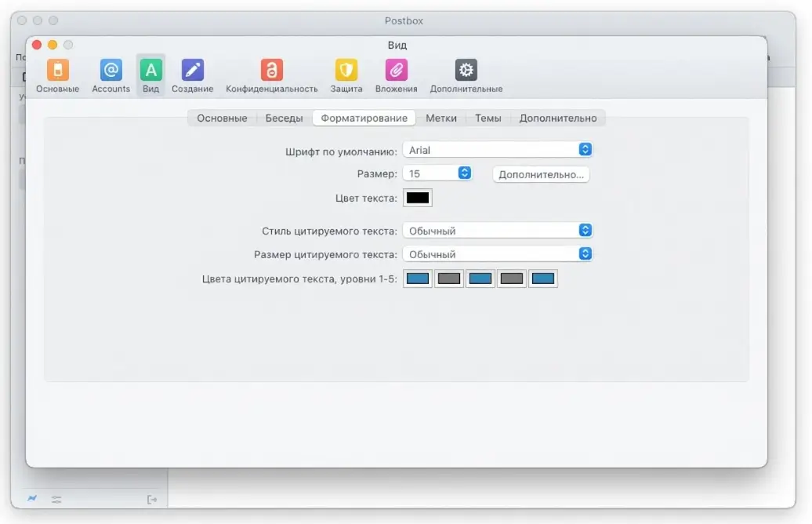Click the exit-arrow icon in Postbox window footer
The width and height of the screenshot is (812, 524).
coord(152,500)
